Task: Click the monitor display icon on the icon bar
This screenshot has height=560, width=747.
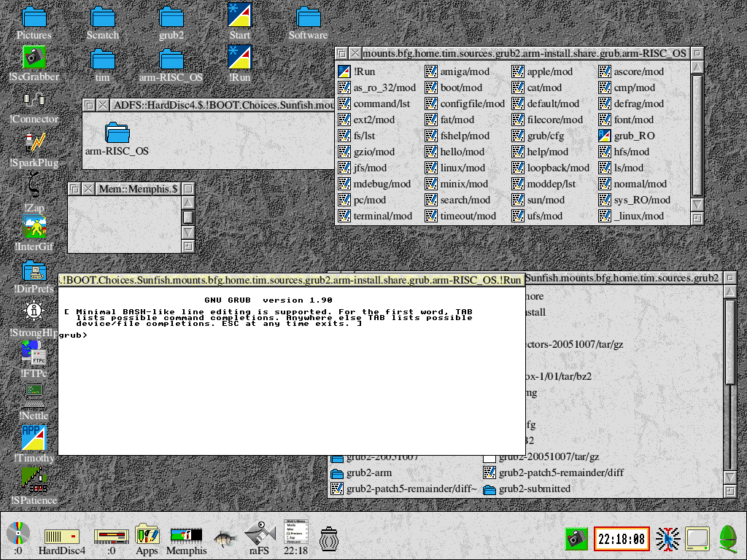Action: pyautogui.click(x=697, y=539)
